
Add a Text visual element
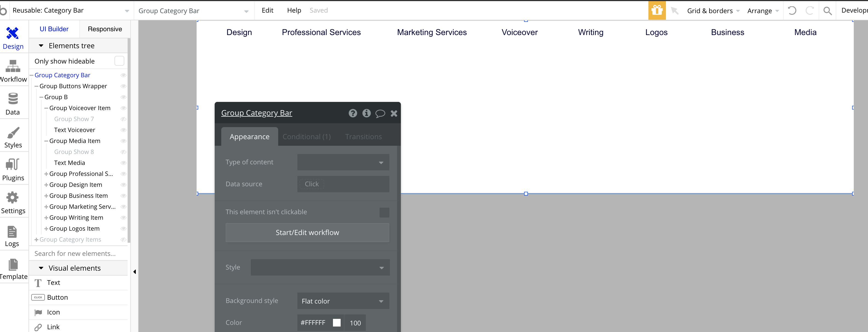[79, 282]
